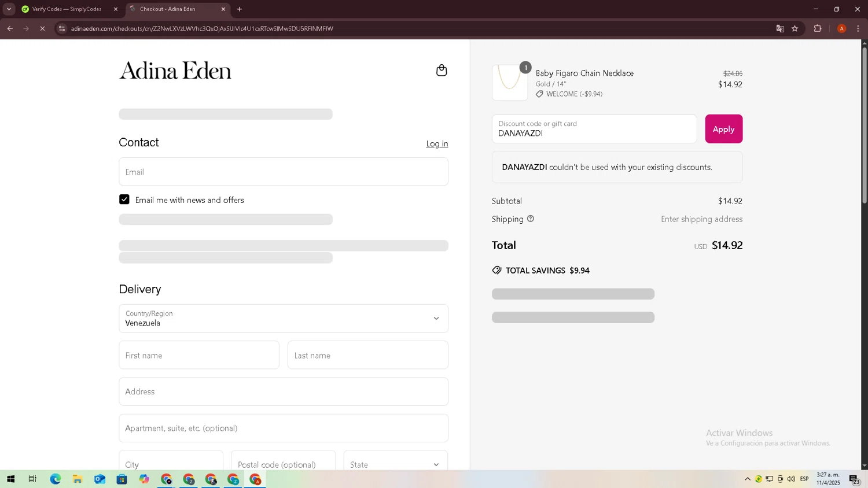Open the shopping bag cart icon
The height and width of the screenshot is (488, 868).
point(442,71)
